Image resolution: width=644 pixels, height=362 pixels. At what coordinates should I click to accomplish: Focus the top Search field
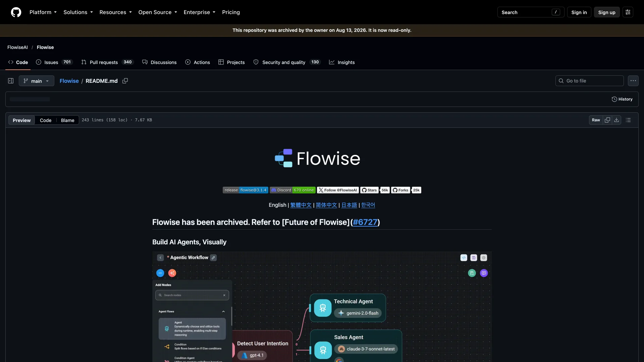(x=531, y=12)
